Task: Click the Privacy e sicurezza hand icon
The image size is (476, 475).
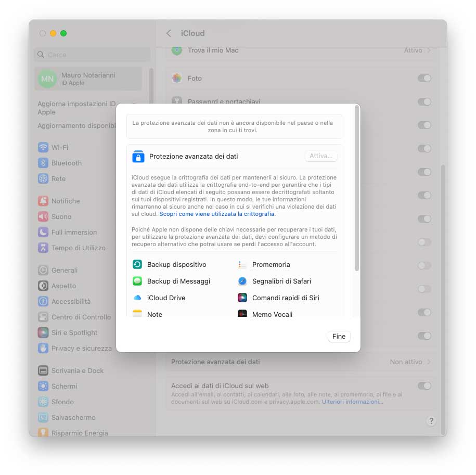Action: pyautogui.click(x=43, y=349)
